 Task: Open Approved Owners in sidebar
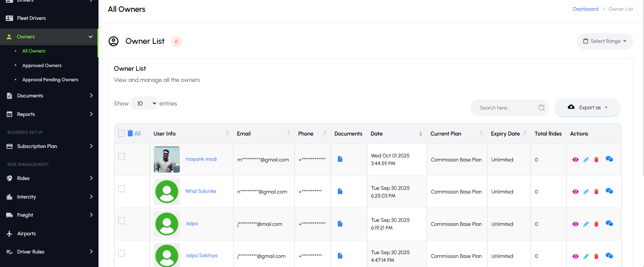pos(42,65)
